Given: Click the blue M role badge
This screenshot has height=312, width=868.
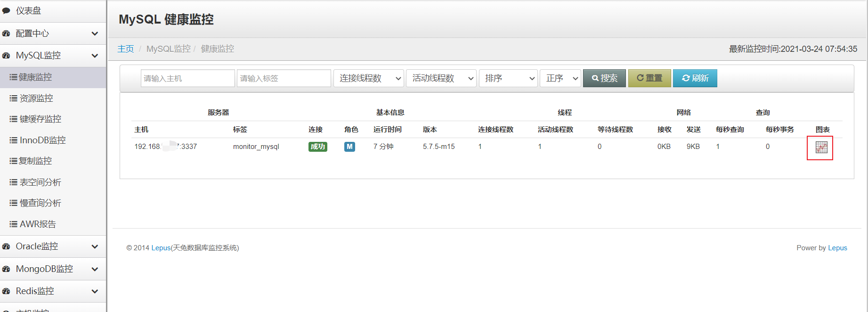Looking at the screenshot, I should (349, 147).
